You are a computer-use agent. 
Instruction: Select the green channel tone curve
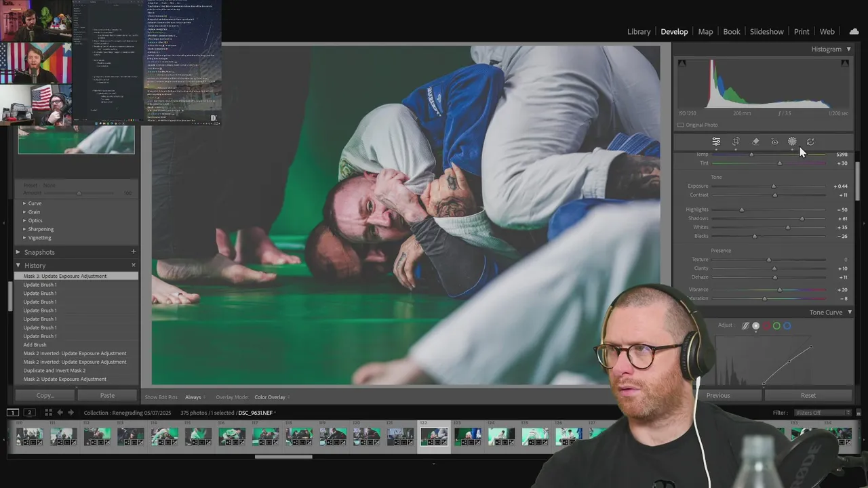coord(777,326)
